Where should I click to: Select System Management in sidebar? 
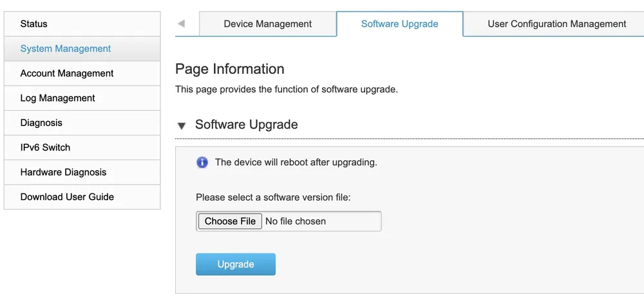pyautogui.click(x=82, y=48)
